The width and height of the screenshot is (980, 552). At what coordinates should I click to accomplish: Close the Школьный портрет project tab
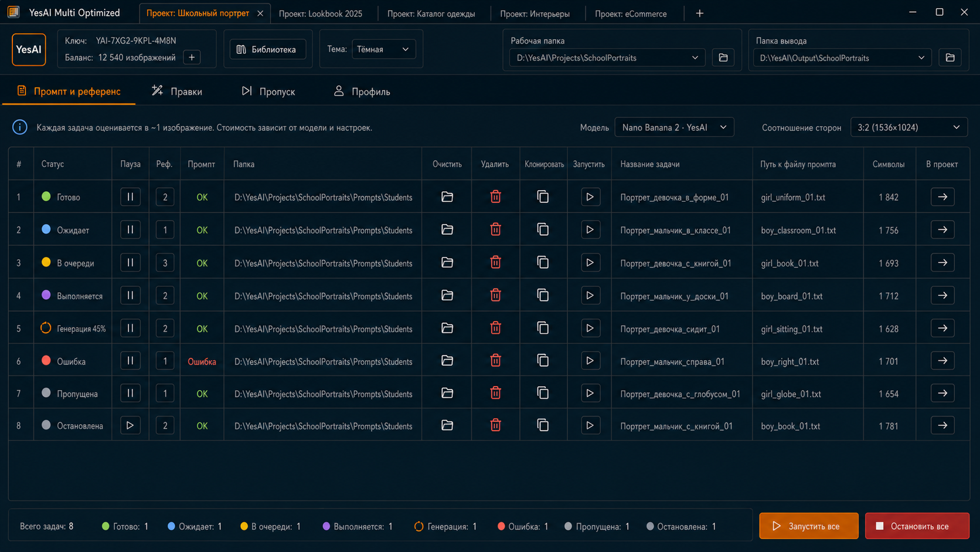(260, 13)
